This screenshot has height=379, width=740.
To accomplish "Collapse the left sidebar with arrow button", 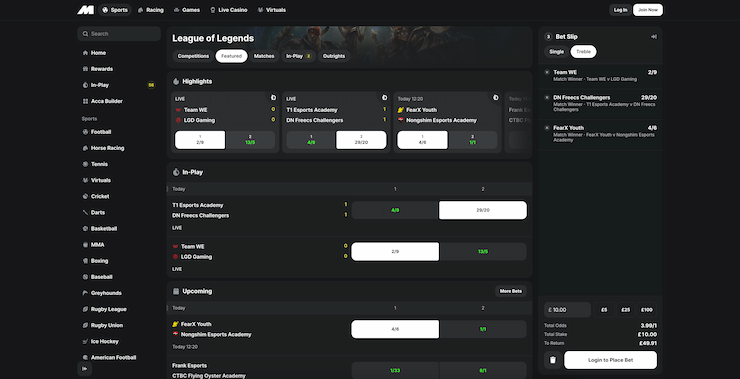I will point(84,369).
